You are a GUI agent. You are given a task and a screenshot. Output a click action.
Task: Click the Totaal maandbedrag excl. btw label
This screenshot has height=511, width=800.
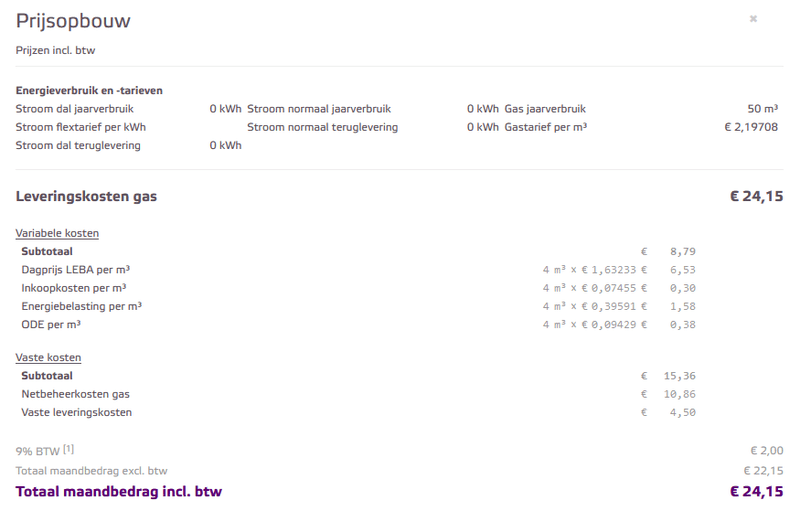click(x=92, y=470)
